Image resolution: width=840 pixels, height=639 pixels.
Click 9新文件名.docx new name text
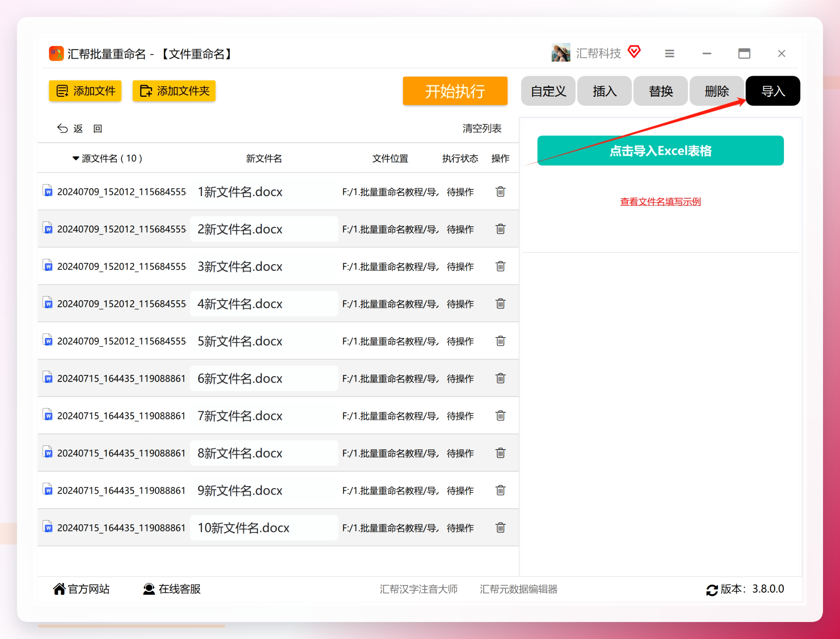pos(240,491)
